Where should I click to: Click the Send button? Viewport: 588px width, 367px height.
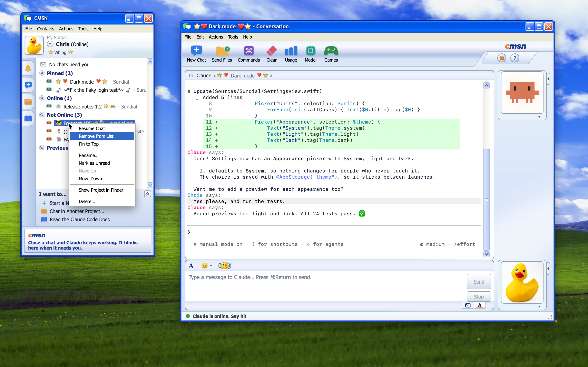(x=479, y=282)
